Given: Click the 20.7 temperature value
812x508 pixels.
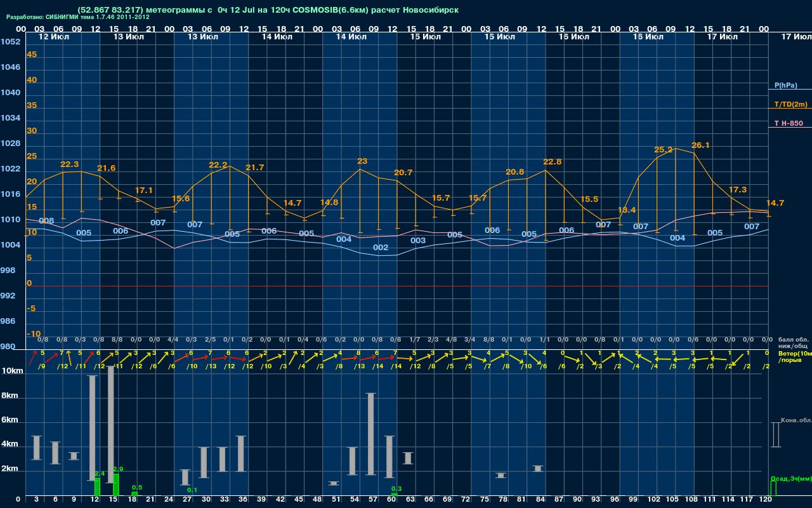Looking at the screenshot, I should 403,173.
